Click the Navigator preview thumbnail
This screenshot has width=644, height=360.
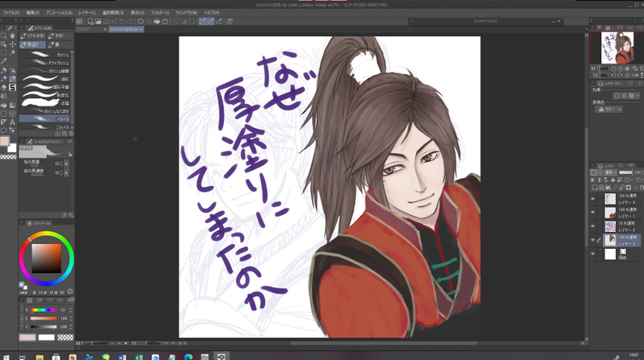(617, 48)
